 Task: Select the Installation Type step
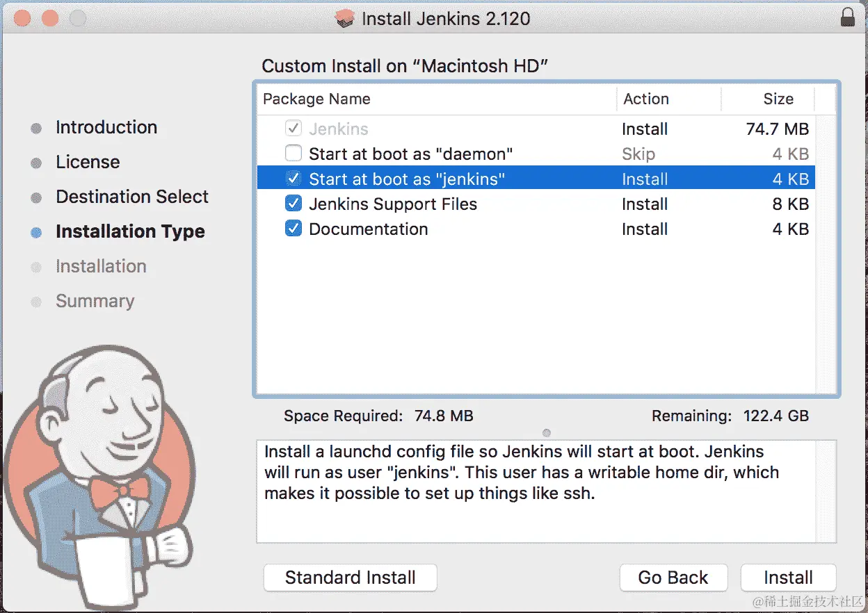pos(130,231)
